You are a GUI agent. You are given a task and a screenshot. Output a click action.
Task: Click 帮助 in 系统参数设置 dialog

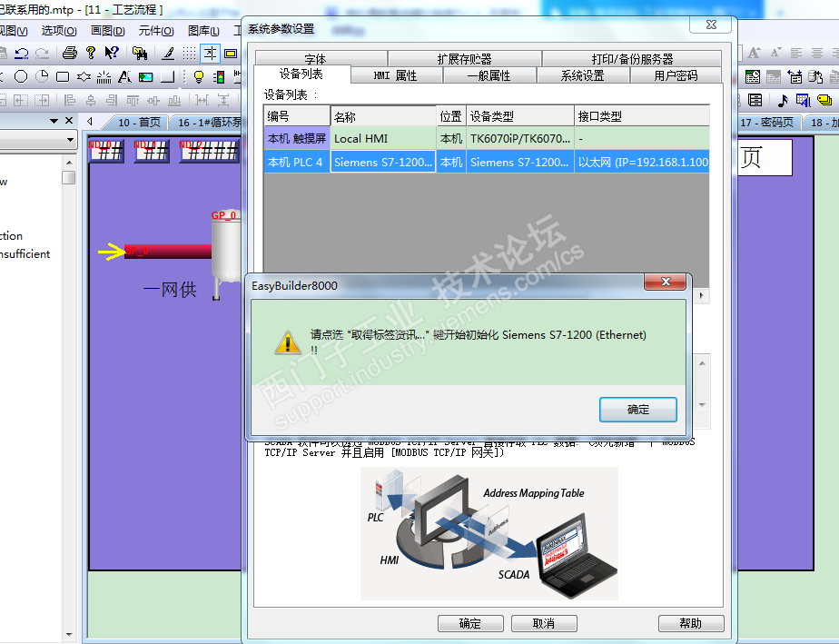pyautogui.click(x=690, y=623)
